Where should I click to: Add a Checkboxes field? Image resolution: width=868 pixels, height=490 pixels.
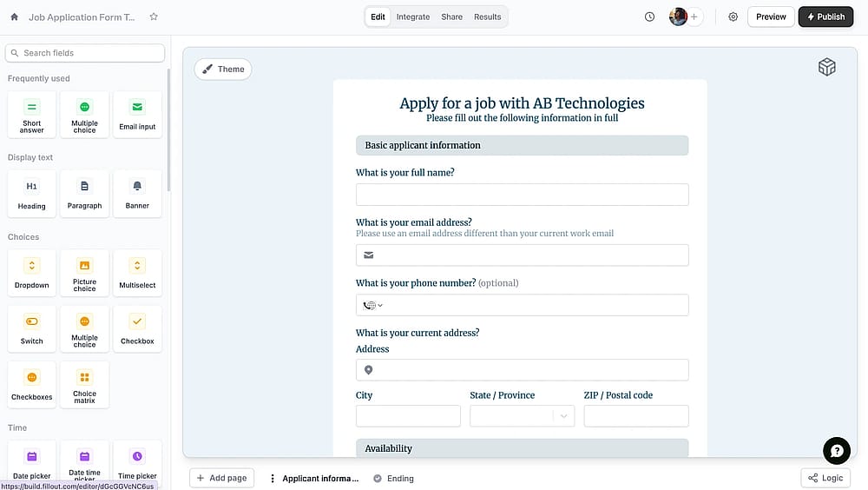[31, 385]
